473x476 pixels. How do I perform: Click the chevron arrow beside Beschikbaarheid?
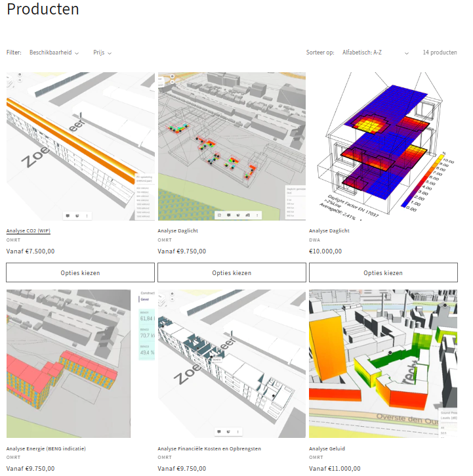77,53
